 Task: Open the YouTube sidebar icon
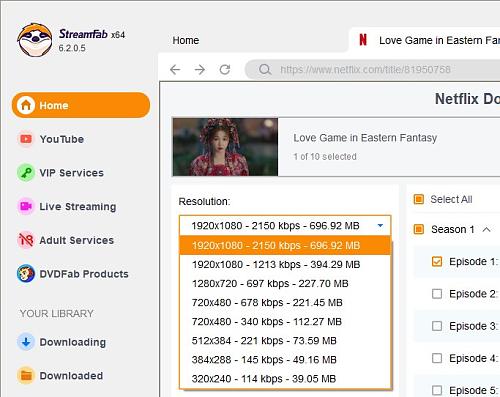26,139
